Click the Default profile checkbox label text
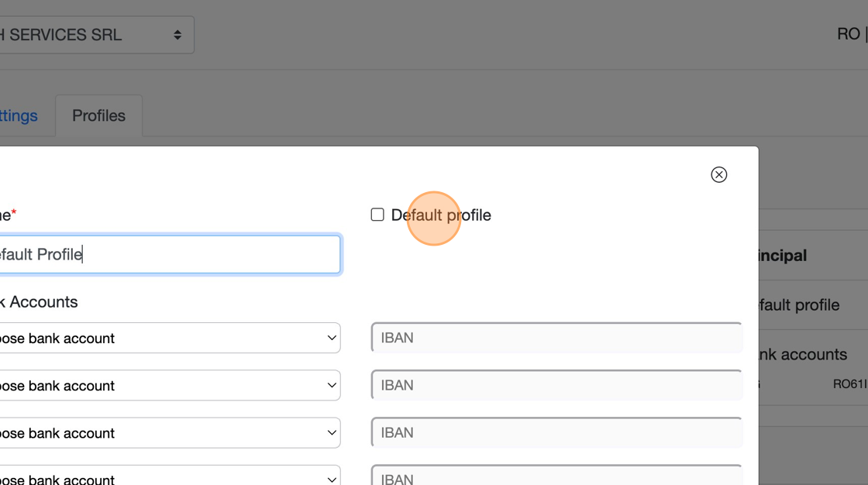The height and width of the screenshot is (485, 868). point(440,215)
